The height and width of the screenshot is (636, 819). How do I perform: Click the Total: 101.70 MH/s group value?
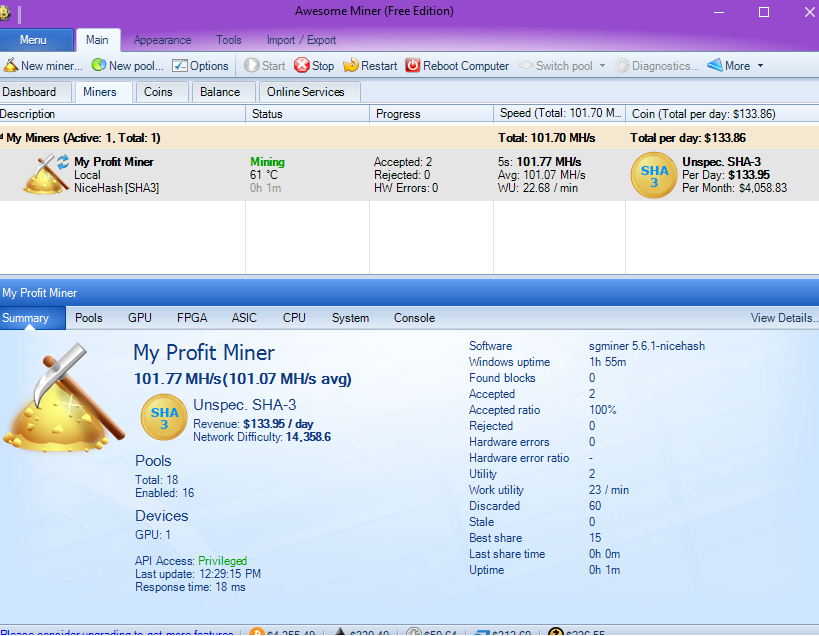(546, 138)
